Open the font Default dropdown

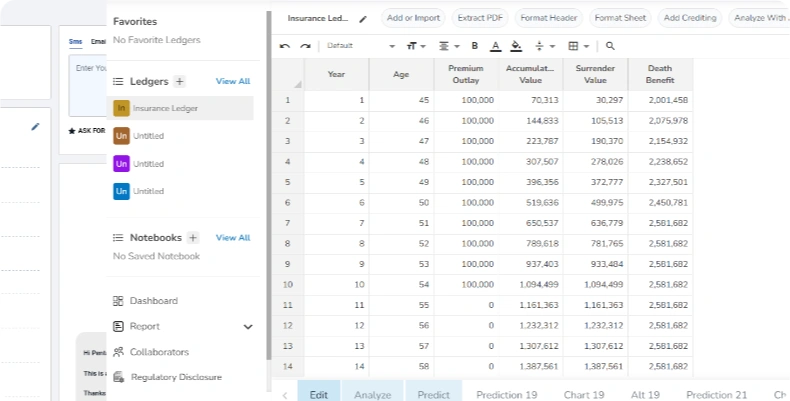click(x=361, y=46)
